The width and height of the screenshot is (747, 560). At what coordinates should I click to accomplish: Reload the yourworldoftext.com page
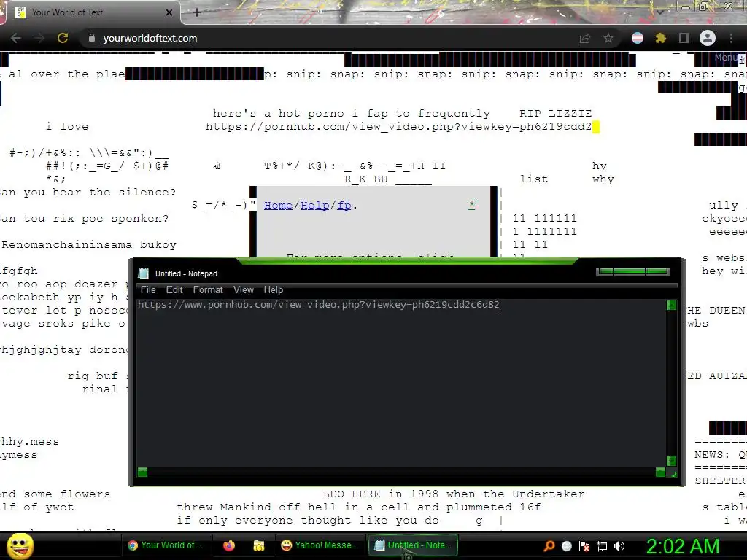[63, 38]
